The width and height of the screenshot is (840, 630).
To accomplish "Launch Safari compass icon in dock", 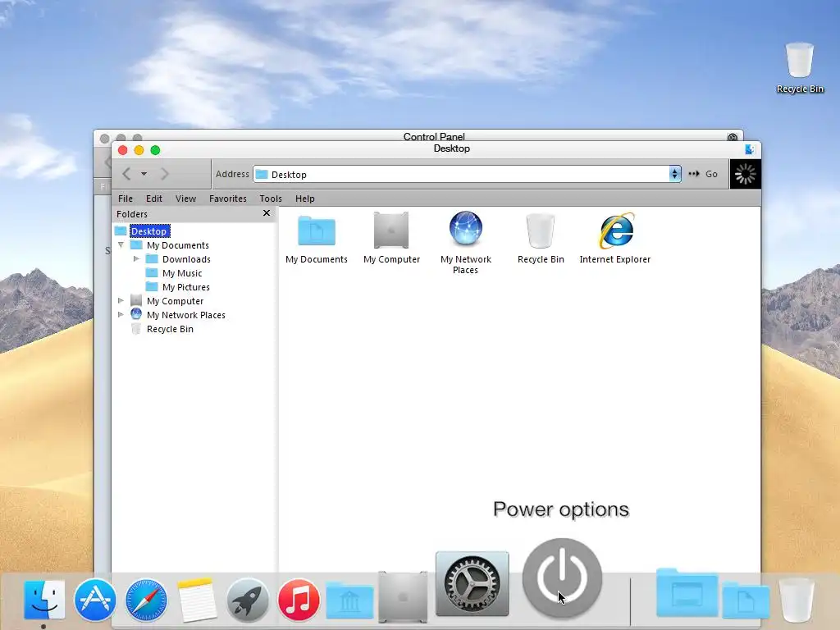I will click(x=146, y=600).
